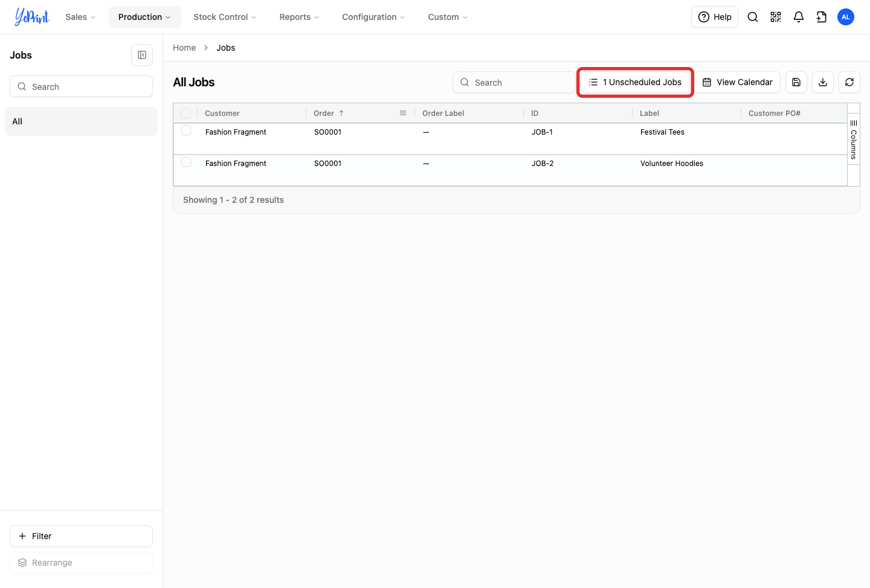This screenshot has height=588, width=870.
Task: Open the Stock Control dropdown
Action: pyautogui.click(x=225, y=17)
